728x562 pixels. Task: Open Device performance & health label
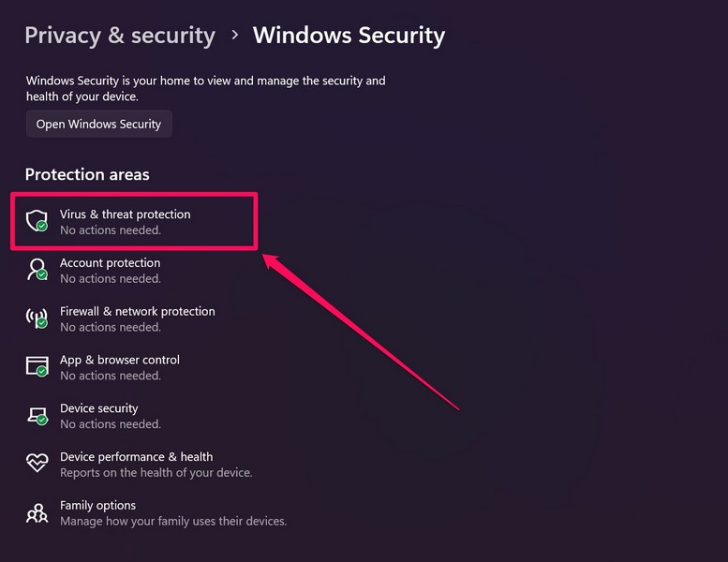(136, 457)
